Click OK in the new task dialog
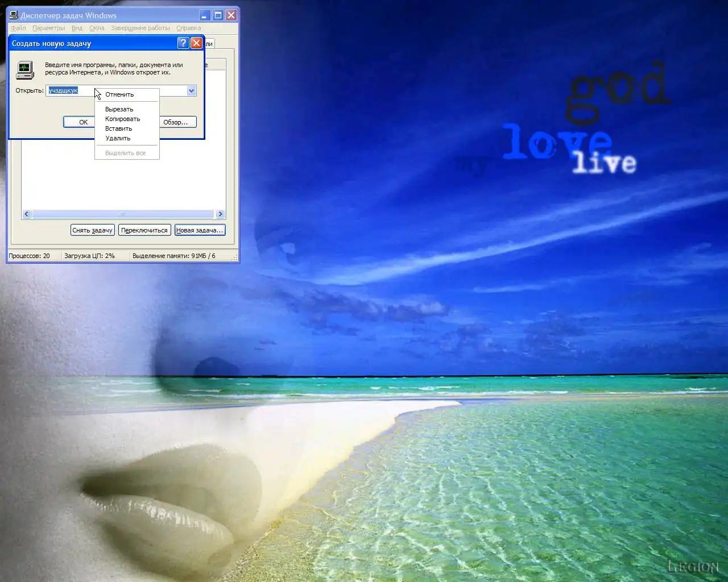Screen dimensions: 728x582 tap(80, 122)
